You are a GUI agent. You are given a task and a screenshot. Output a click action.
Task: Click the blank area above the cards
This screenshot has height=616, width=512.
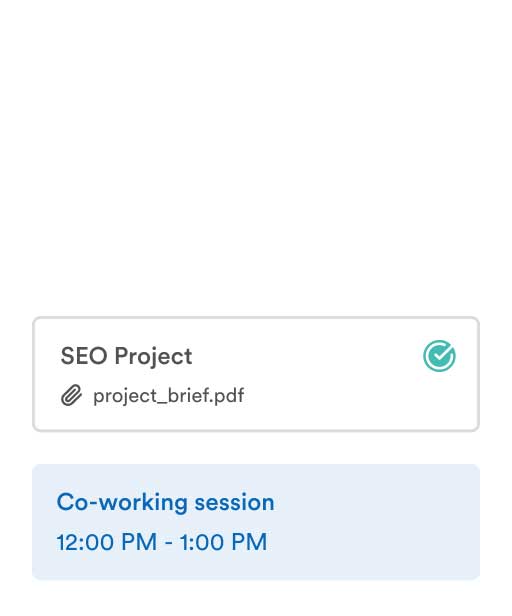point(256,157)
